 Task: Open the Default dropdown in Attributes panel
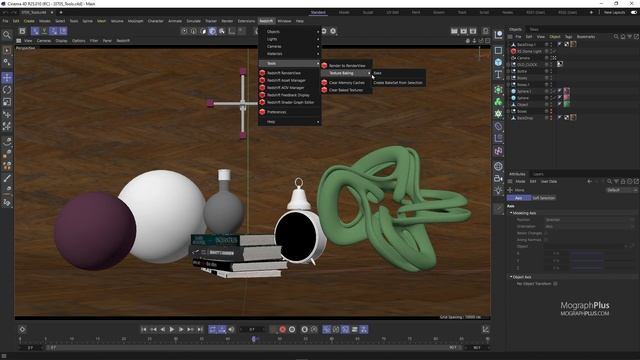(x=622, y=190)
